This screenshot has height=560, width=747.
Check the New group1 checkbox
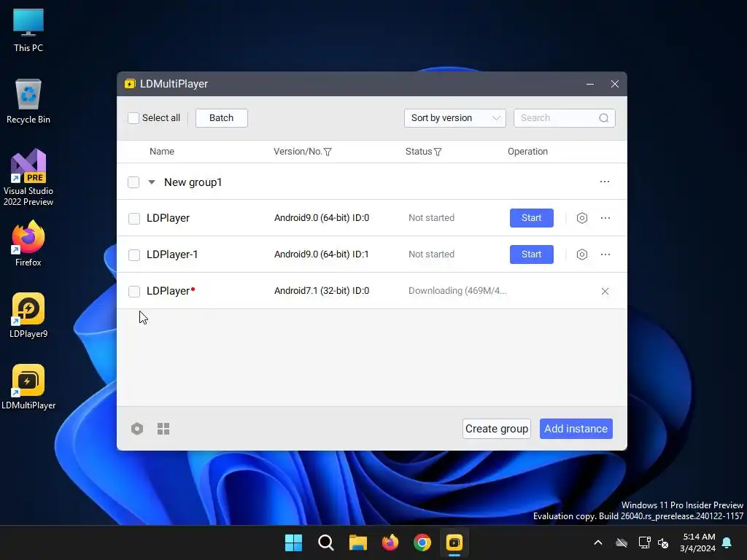click(x=133, y=182)
